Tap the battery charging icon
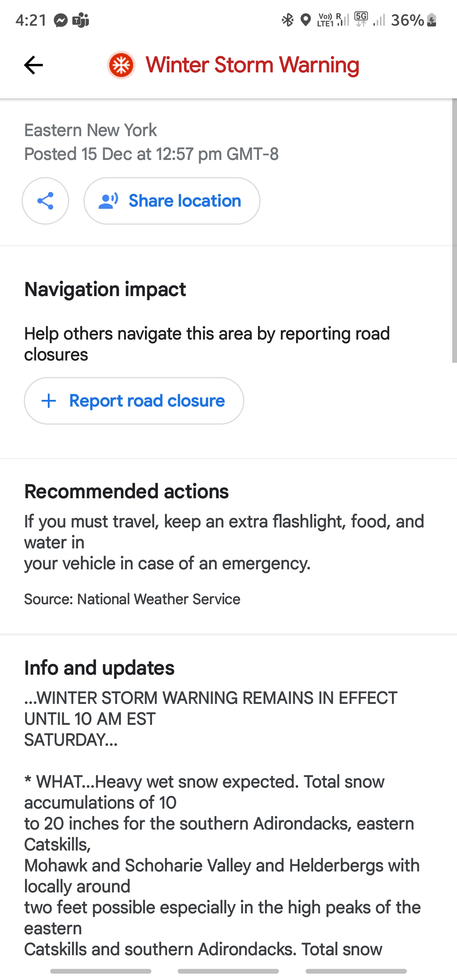 coord(432,20)
